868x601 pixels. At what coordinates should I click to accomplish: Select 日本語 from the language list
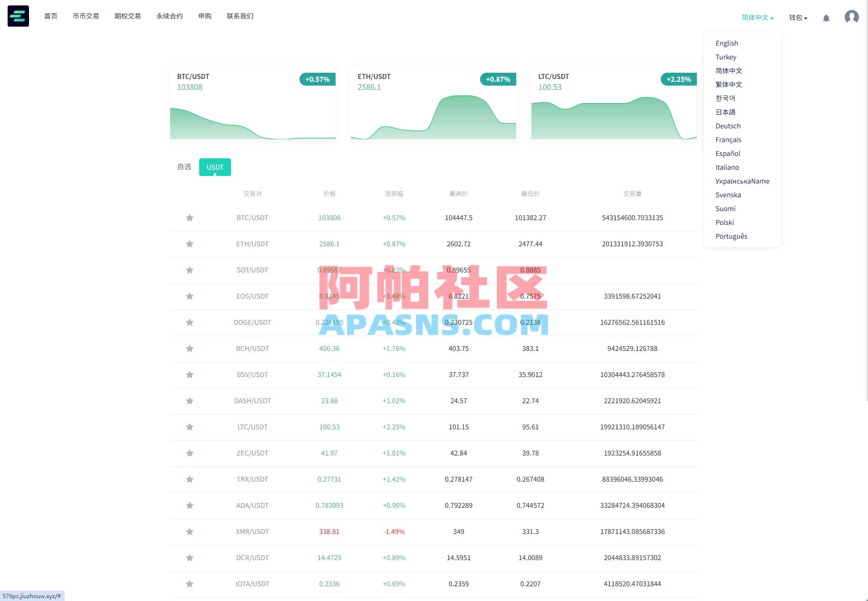coord(725,112)
